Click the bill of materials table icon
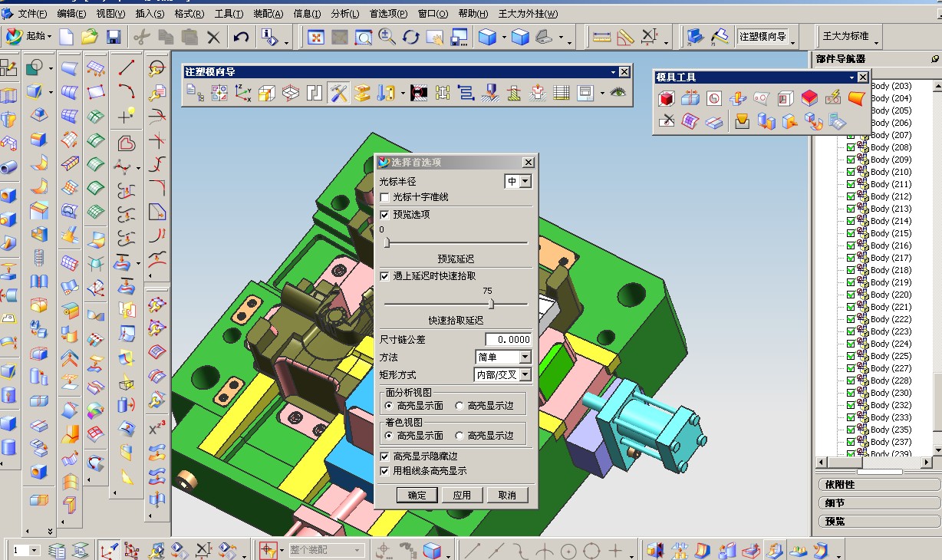Image resolution: width=942 pixels, height=560 pixels. [562, 94]
